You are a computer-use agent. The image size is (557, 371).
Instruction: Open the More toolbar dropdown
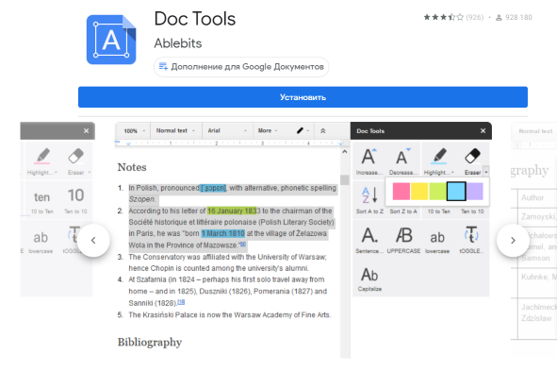point(268,131)
